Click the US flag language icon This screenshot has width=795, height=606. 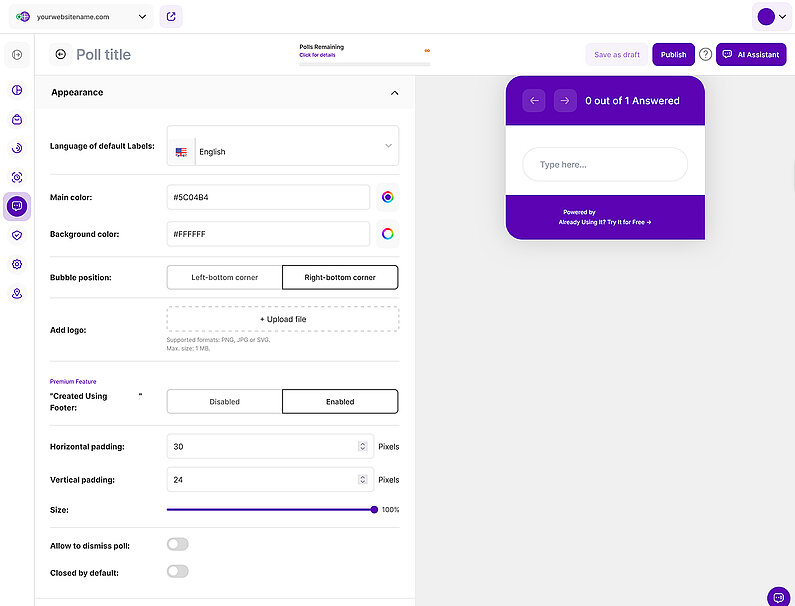(x=181, y=152)
